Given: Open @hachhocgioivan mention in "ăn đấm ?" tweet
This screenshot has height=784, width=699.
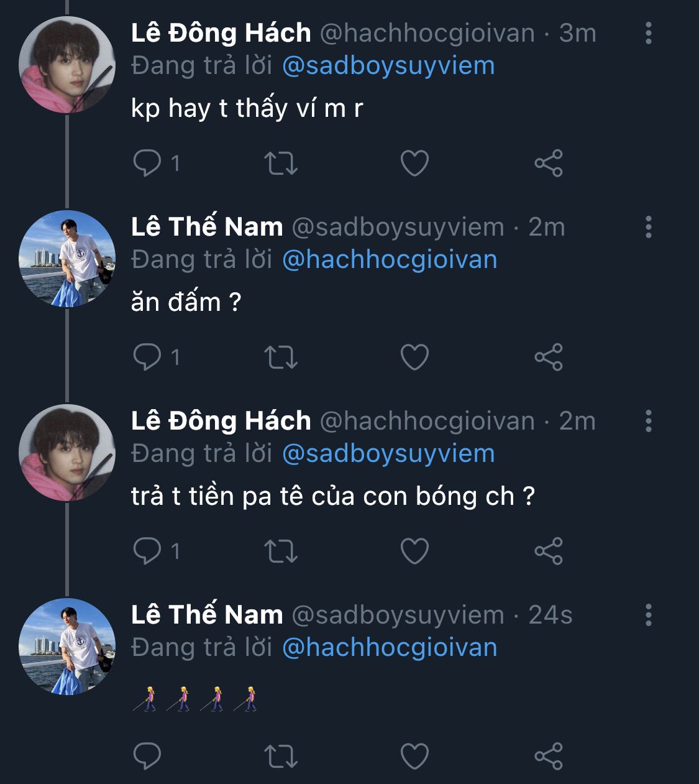Looking at the screenshot, I should coord(390,259).
